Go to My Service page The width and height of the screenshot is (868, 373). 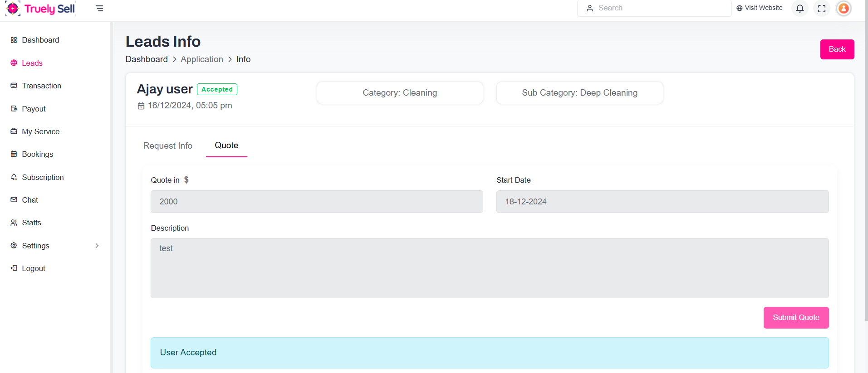point(40,131)
